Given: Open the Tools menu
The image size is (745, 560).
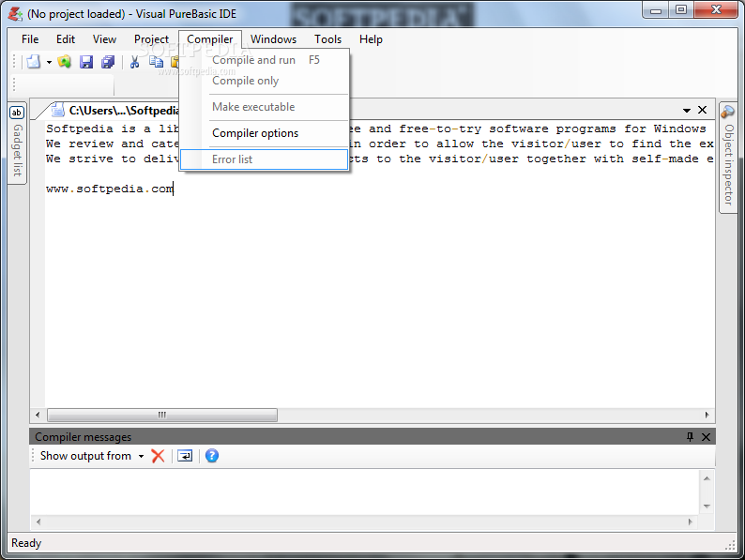Looking at the screenshot, I should 327,39.
